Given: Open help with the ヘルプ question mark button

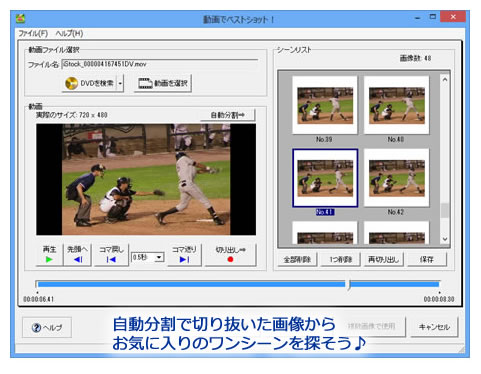Looking at the screenshot, I should 47,327.
